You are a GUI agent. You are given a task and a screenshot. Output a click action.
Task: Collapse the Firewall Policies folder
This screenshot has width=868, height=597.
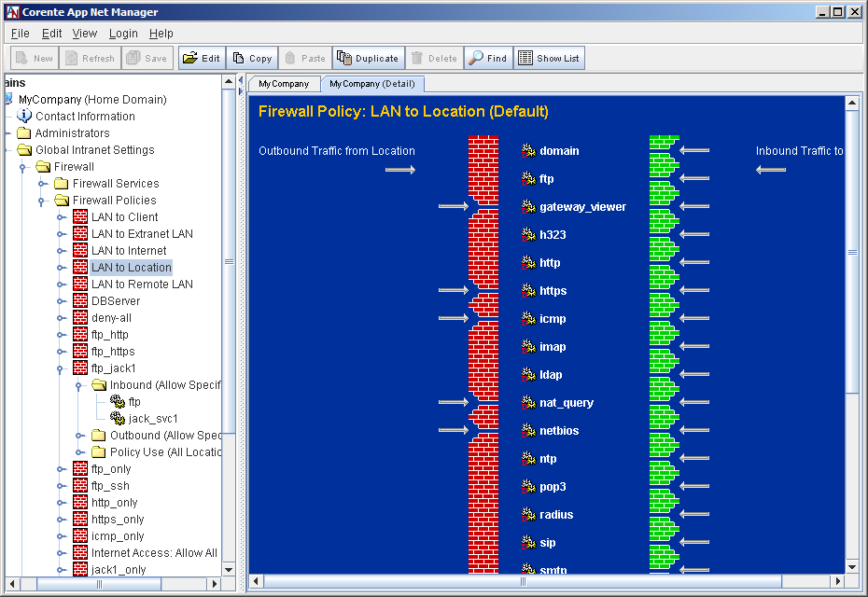[41, 201]
